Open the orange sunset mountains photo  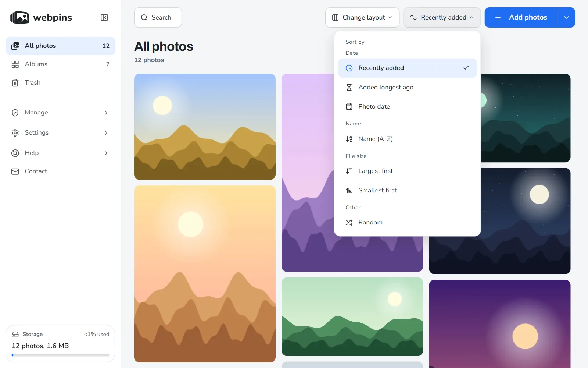pos(205,274)
